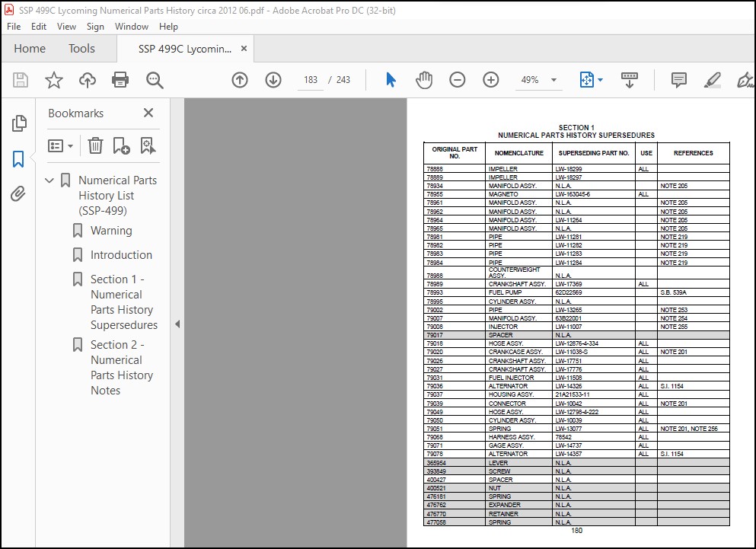This screenshot has height=549, width=756.
Task: Open the File menu
Action: 14,27
